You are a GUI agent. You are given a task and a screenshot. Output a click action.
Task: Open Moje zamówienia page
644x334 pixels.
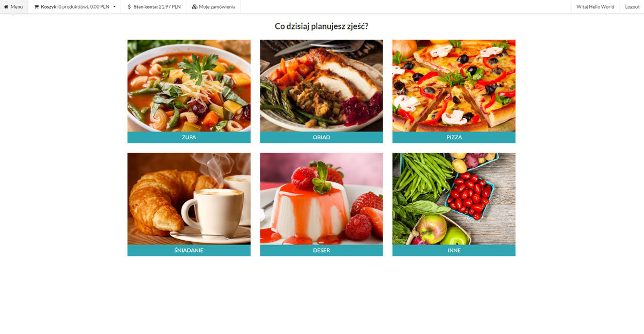213,7
